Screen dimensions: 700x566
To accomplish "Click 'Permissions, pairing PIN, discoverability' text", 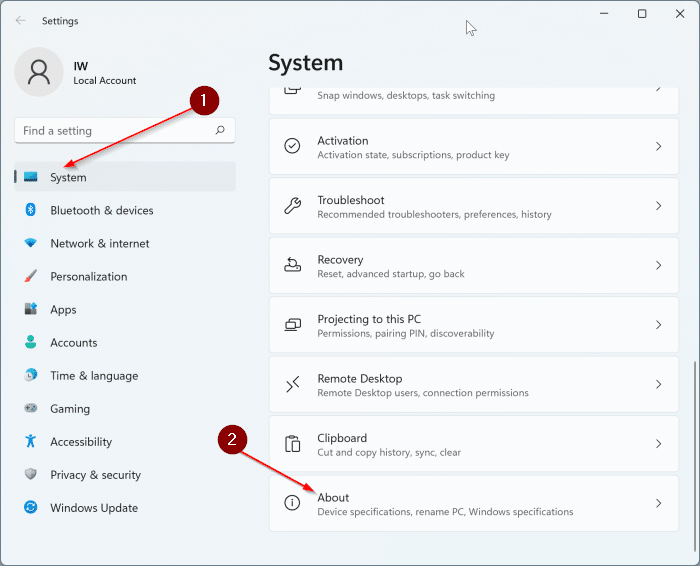I will click(x=405, y=333).
